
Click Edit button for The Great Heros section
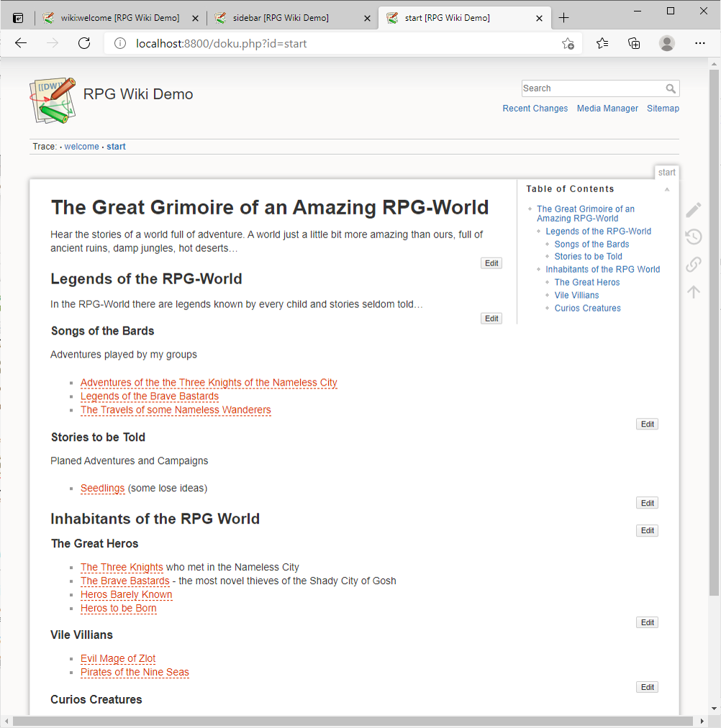coord(647,622)
